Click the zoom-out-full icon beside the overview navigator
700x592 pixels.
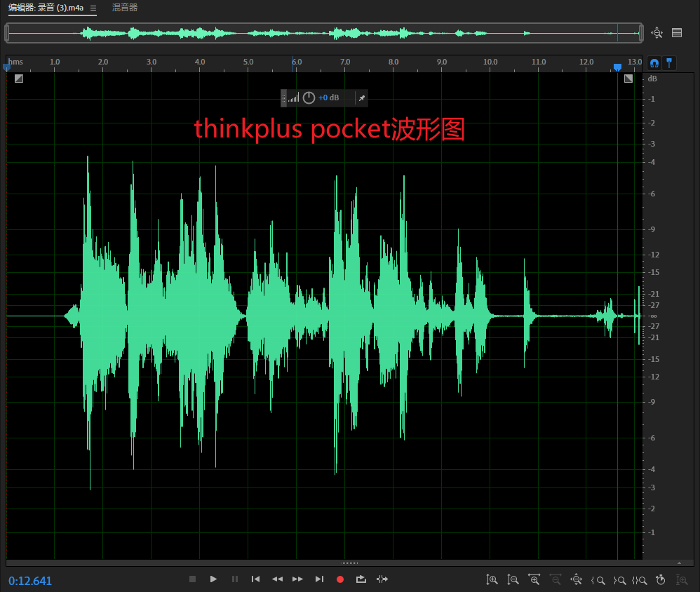(657, 32)
